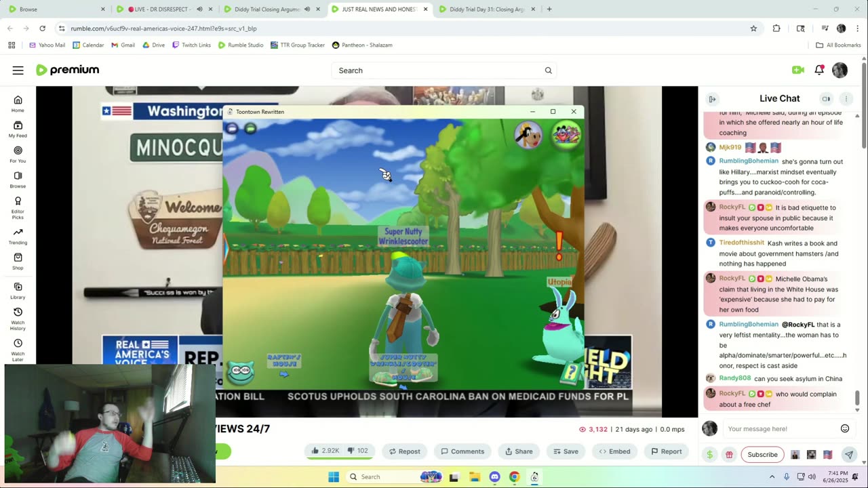Open Toontown green SpeedChat button
The width and height of the screenshot is (868, 488).
(250, 128)
